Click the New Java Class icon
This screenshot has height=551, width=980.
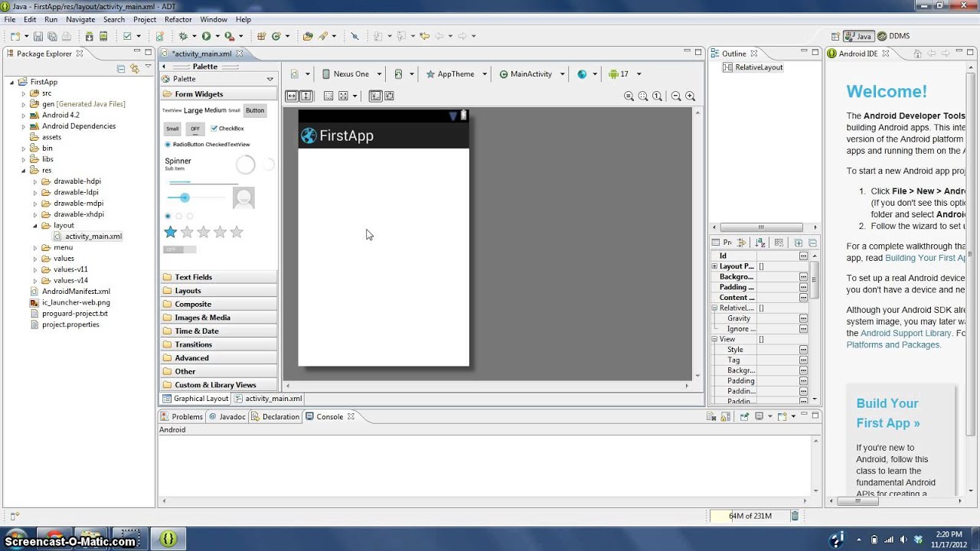(276, 36)
